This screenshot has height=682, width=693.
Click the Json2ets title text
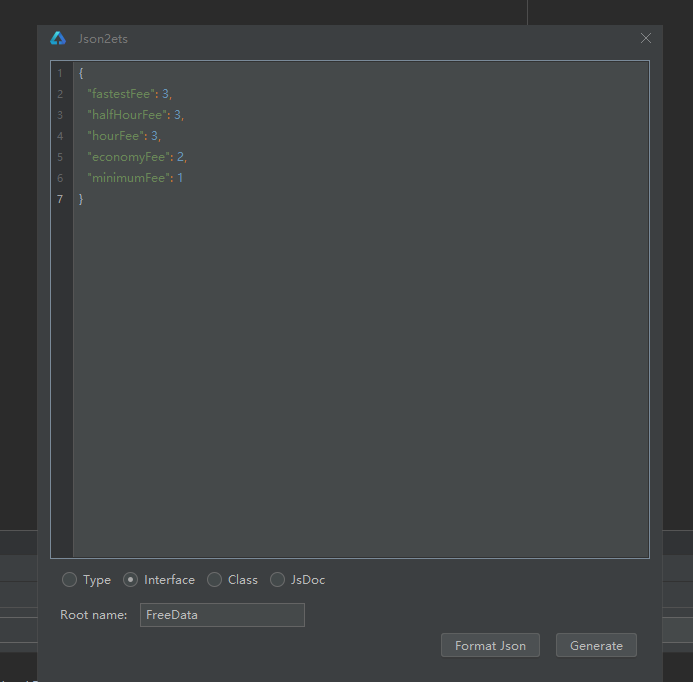click(x=103, y=39)
